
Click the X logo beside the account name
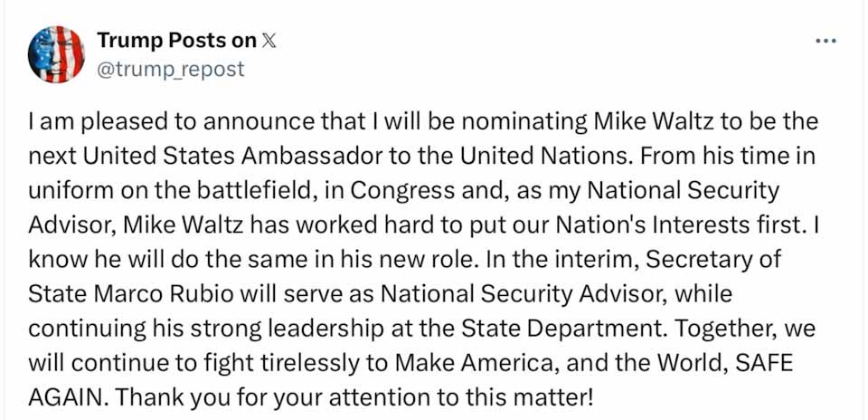[269, 42]
